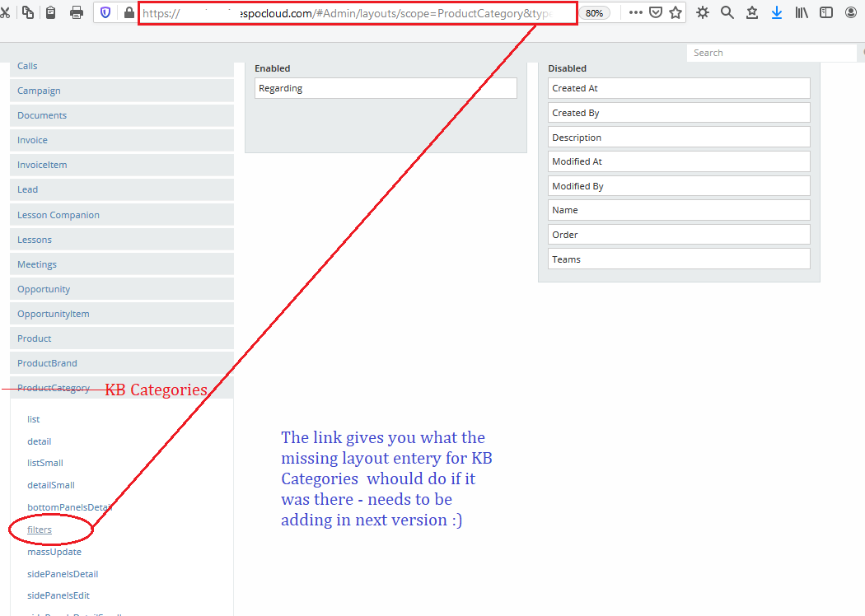
Task: Collapse the ProductCategory layout list
Action: tap(54, 388)
